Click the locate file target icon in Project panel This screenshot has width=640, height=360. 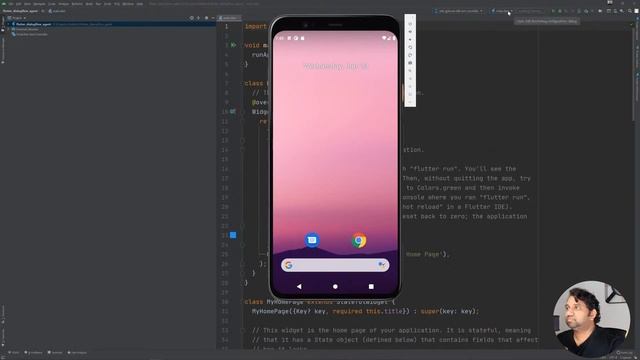pyautogui.click(x=192, y=18)
